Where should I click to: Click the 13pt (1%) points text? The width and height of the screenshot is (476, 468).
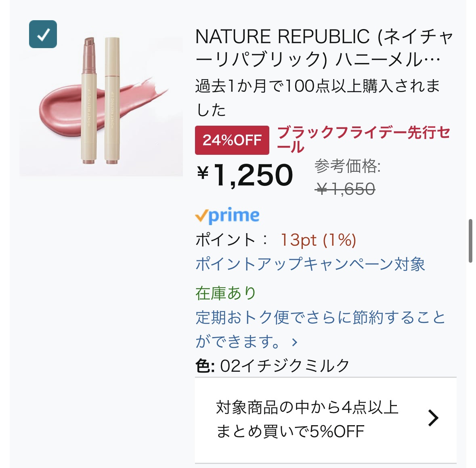click(x=318, y=240)
